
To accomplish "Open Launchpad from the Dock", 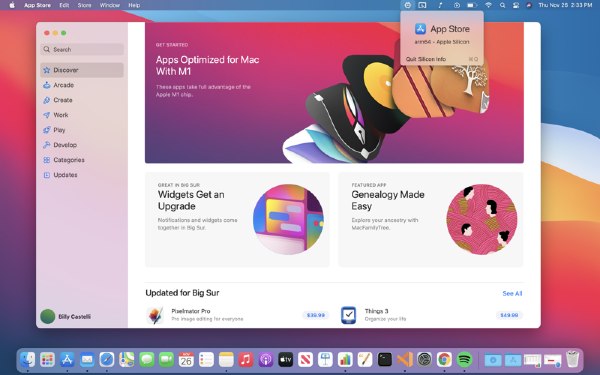I will pyautogui.click(x=47, y=359).
